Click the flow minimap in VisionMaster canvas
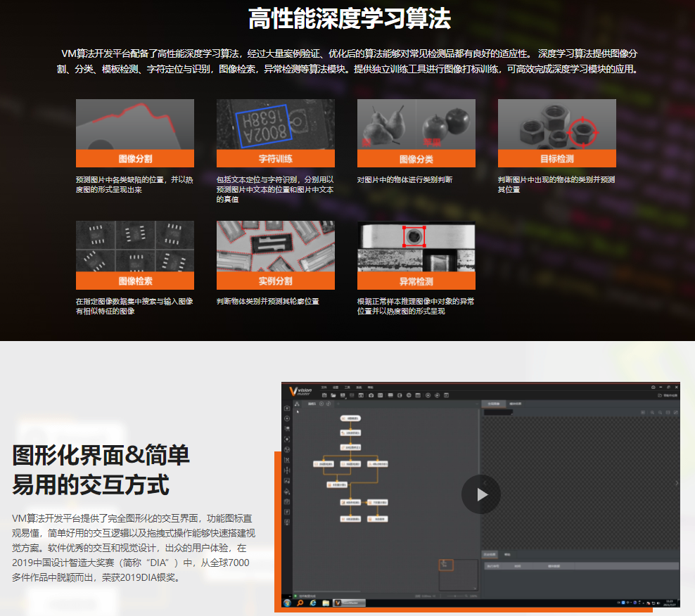The height and width of the screenshot is (616, 695). (458, 575)
